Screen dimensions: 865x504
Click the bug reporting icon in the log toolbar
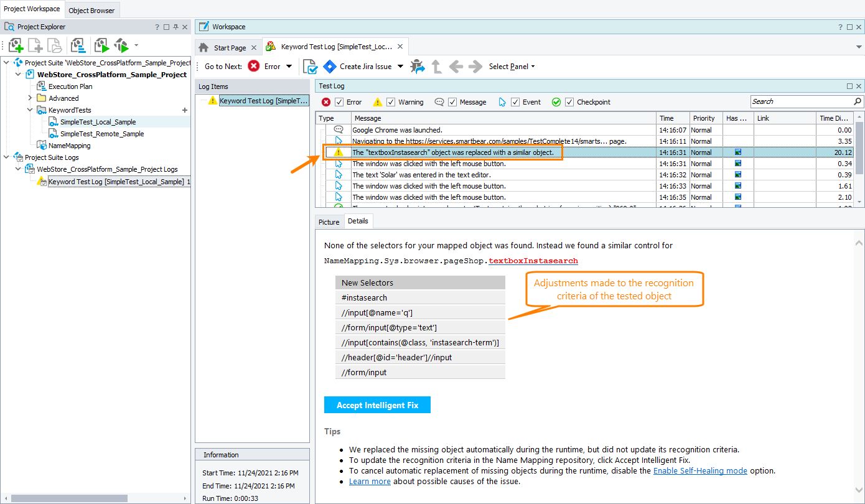click(417, 66)
